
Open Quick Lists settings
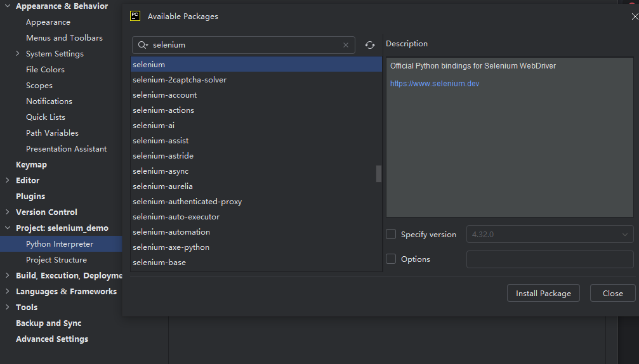46,117
